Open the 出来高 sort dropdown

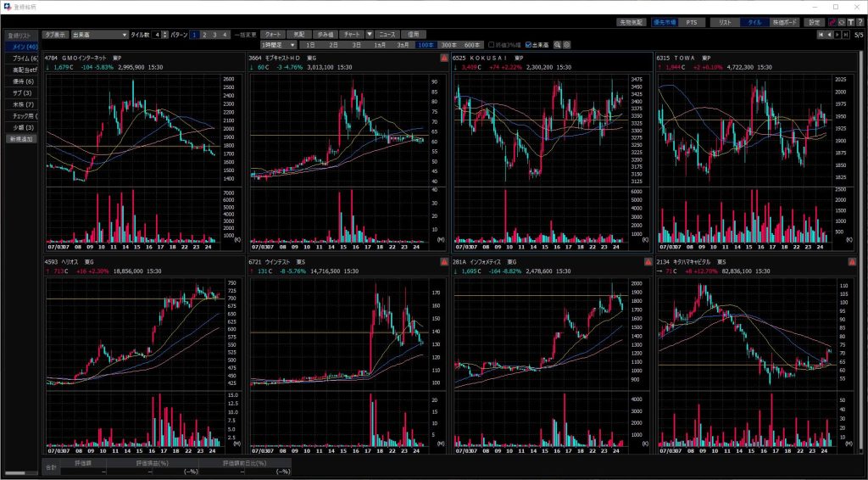click(x=99, y=35)
